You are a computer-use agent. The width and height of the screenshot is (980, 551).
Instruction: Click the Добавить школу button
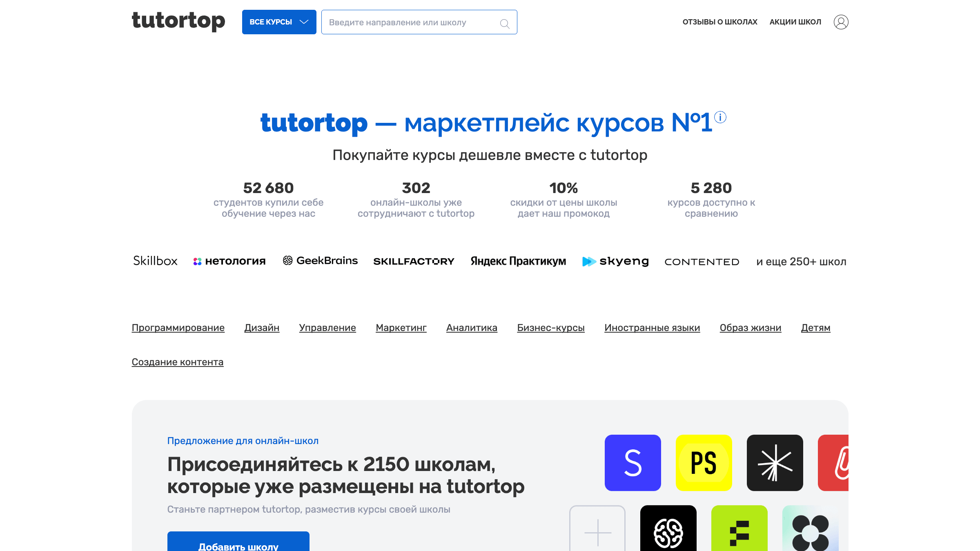click(x=238, y=546)
